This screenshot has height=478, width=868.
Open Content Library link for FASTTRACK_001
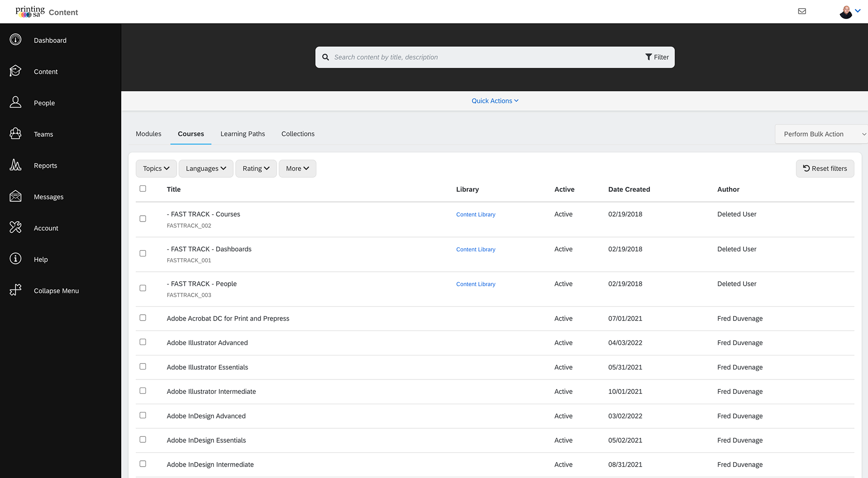pos(476,249)
